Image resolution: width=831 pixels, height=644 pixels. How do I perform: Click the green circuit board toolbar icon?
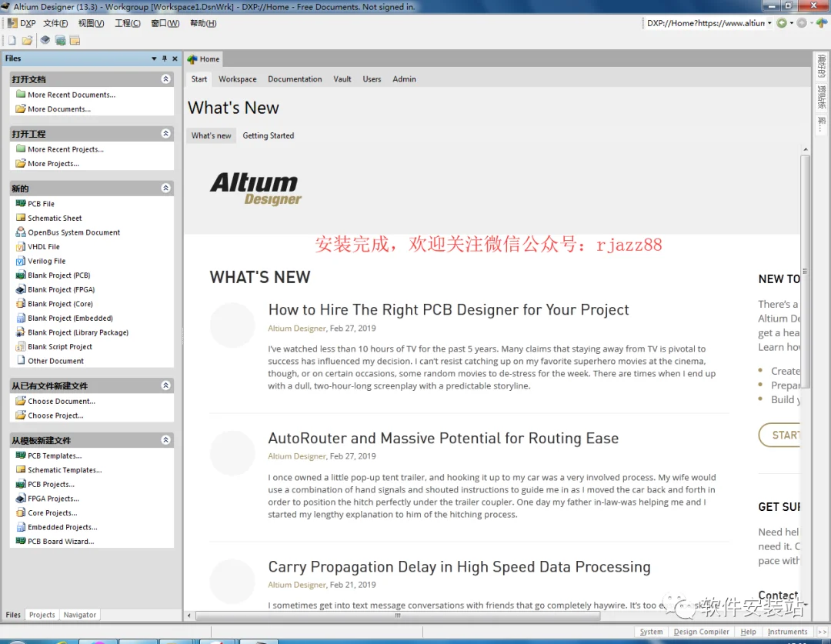tap(60, 40)
